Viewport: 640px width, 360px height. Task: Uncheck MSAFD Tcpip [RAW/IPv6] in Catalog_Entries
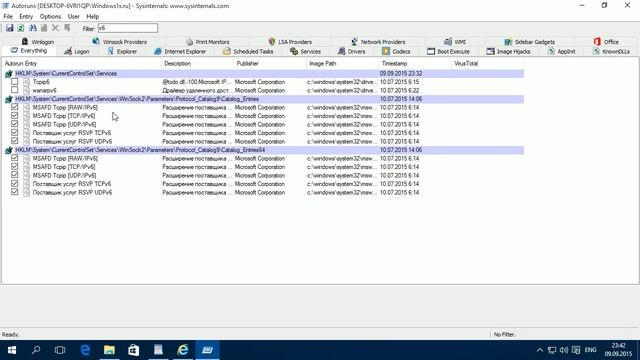[15, 107]
